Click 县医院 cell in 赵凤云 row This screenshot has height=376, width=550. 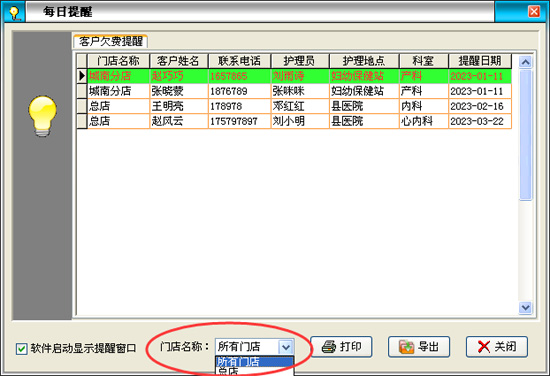tap(364, 121)
